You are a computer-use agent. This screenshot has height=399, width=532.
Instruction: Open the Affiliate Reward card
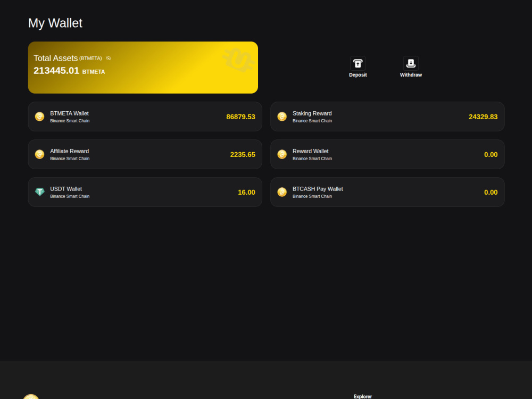145,154
